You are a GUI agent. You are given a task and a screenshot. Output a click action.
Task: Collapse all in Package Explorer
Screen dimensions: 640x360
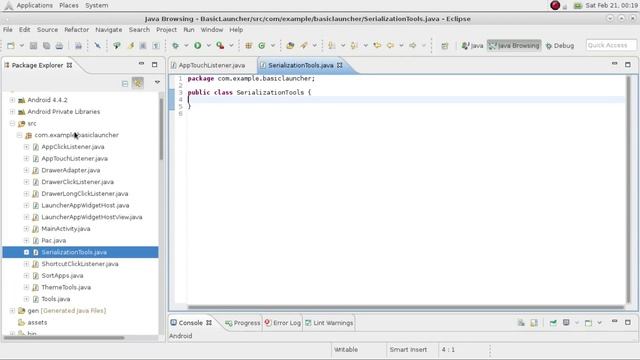(125, 84)
